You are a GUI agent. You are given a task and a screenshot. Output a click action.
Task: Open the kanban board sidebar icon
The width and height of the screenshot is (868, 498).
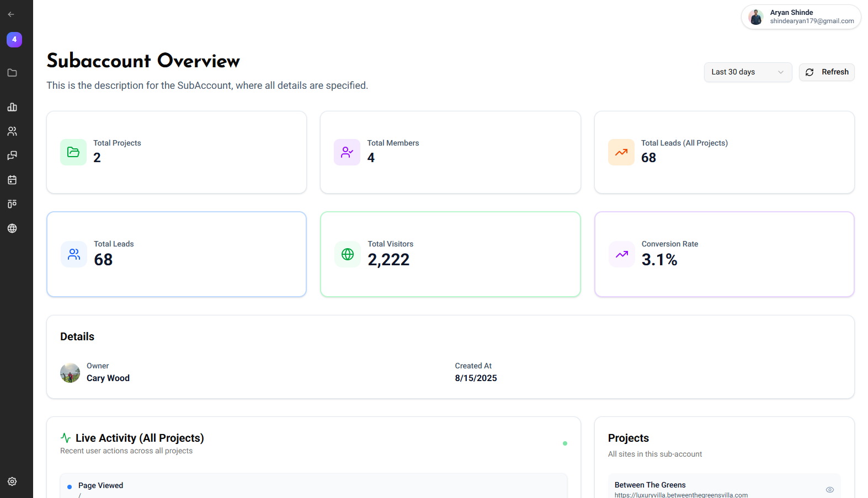click(x=12, y=204)
